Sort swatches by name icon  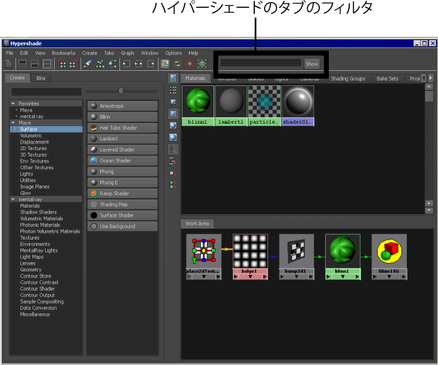click(173, 149)
